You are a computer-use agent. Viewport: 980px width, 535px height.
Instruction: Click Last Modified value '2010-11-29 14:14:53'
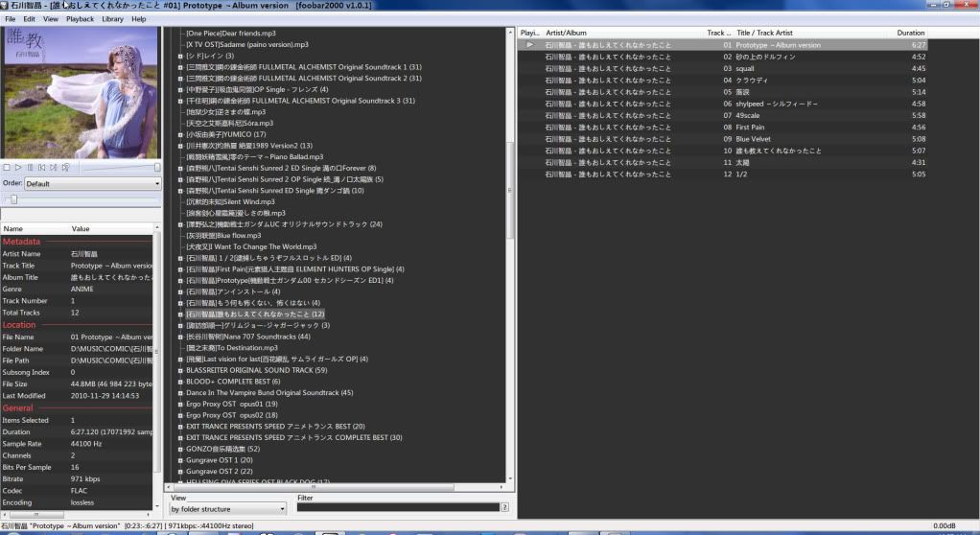pos(105,396)
